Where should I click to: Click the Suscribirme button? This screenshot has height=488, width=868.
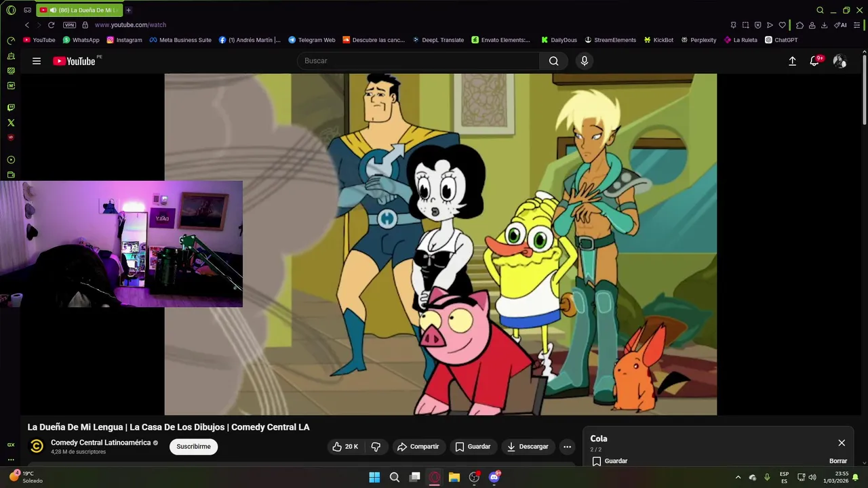click(193, 447)
